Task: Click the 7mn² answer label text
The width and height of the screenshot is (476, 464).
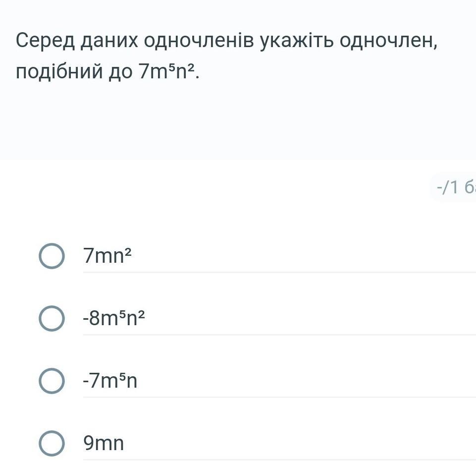Action: [107, 256]
